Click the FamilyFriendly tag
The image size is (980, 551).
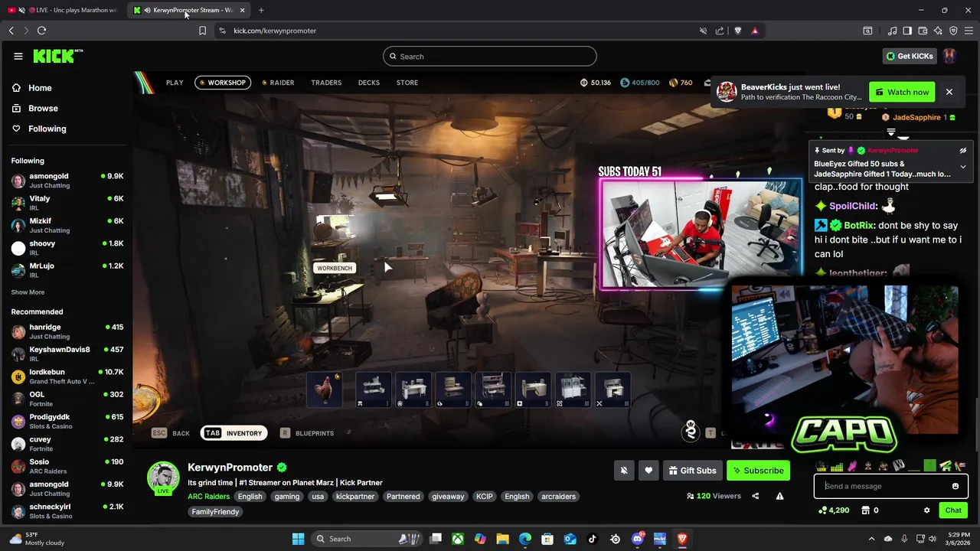click(x=215, y=512)
